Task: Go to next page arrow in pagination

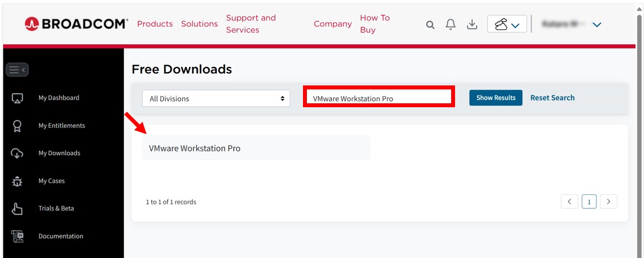Action: coord(608,202)
